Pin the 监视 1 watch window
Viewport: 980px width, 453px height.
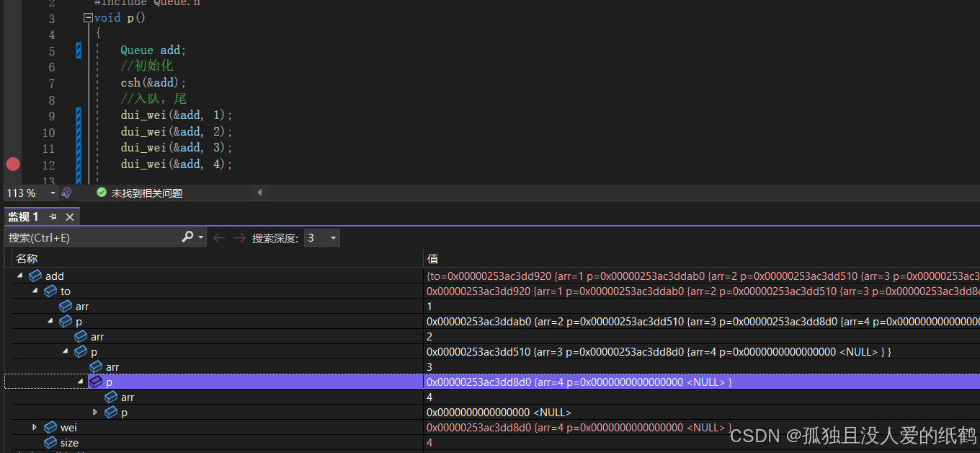tap(53, 216)
